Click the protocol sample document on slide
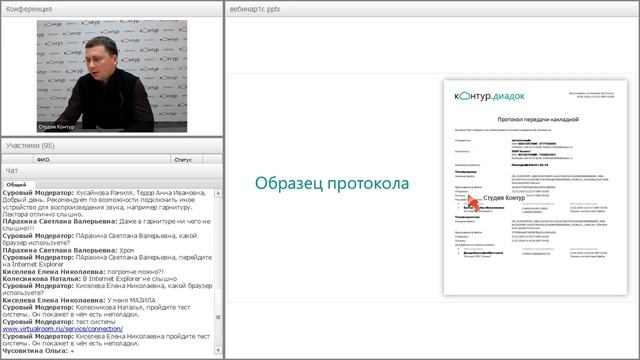The image size is (640, 360). (535, 187)
